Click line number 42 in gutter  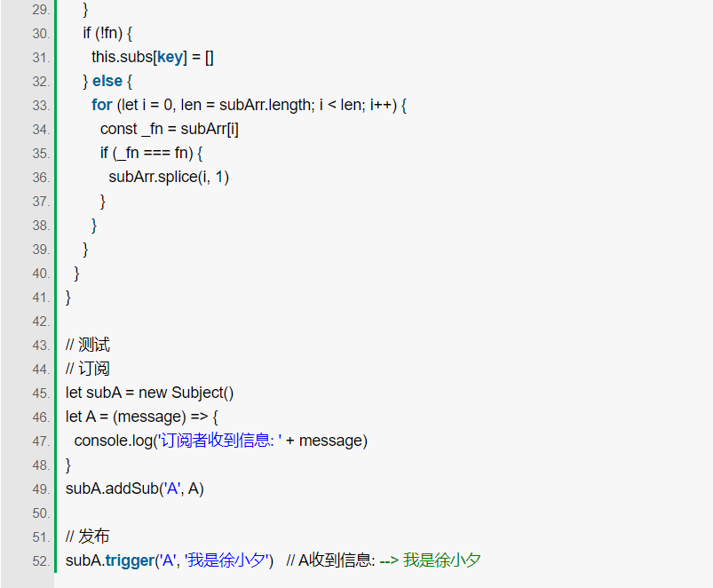tap(41, 321)
